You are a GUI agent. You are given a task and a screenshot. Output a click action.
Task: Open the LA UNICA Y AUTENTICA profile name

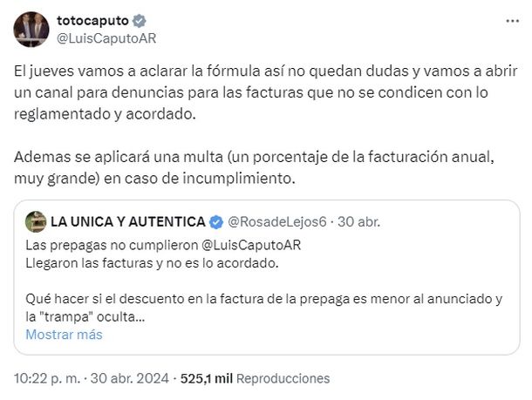(x=127, y=220)
